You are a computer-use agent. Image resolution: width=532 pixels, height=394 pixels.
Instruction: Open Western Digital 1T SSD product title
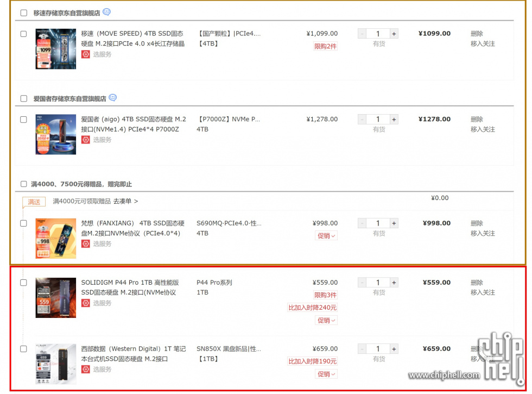[x=134, y=354]
